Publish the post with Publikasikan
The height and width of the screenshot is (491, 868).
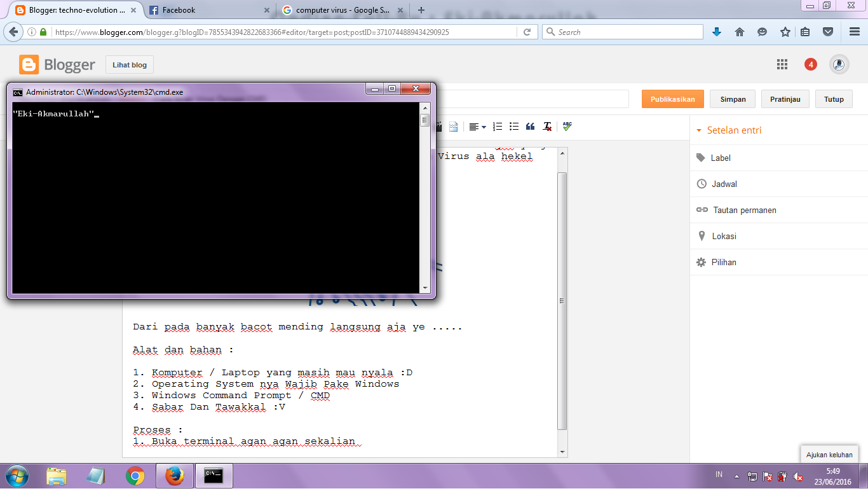672,99
